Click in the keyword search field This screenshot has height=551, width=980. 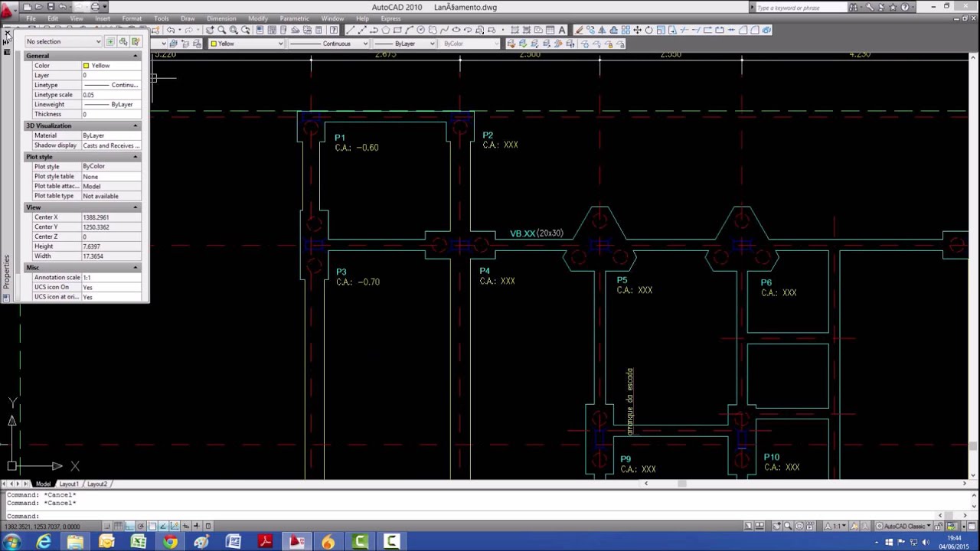point(800,8)
